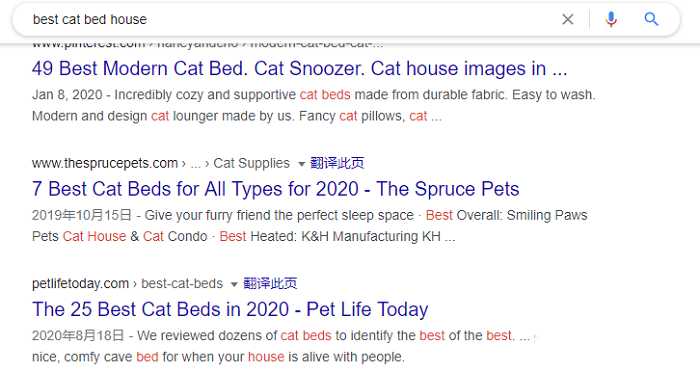The height and width of the screenshot is (372, 700).
Task: Open '7 Best Cat Beds for All Types' result
Action: tap(275, 189)
